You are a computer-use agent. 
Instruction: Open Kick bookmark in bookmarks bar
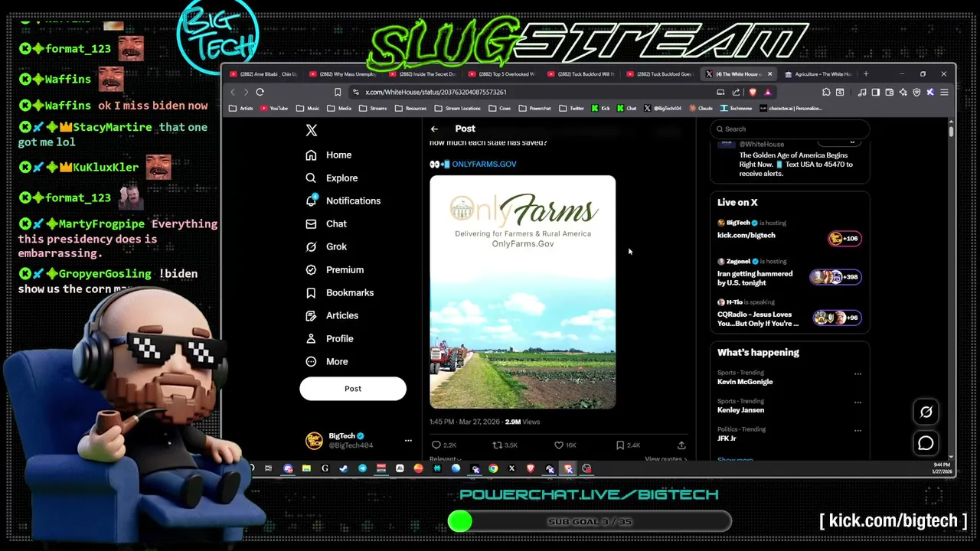pos(600,109)
